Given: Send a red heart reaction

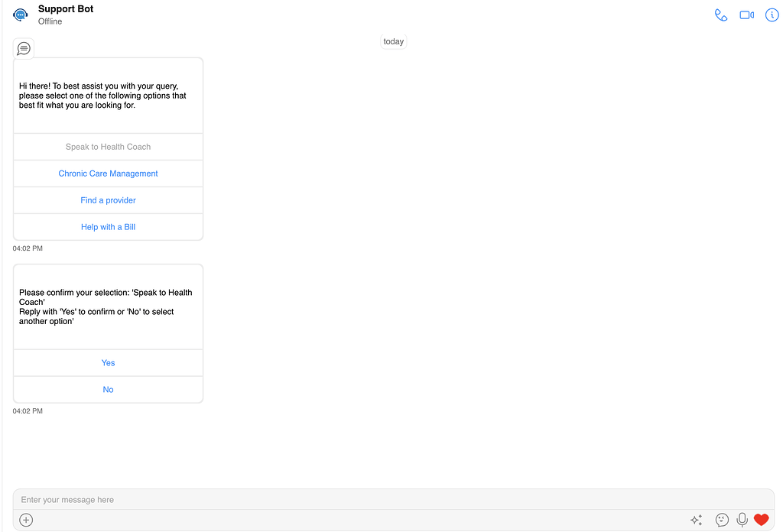Looking at the screenshot, I should [761, 520].
